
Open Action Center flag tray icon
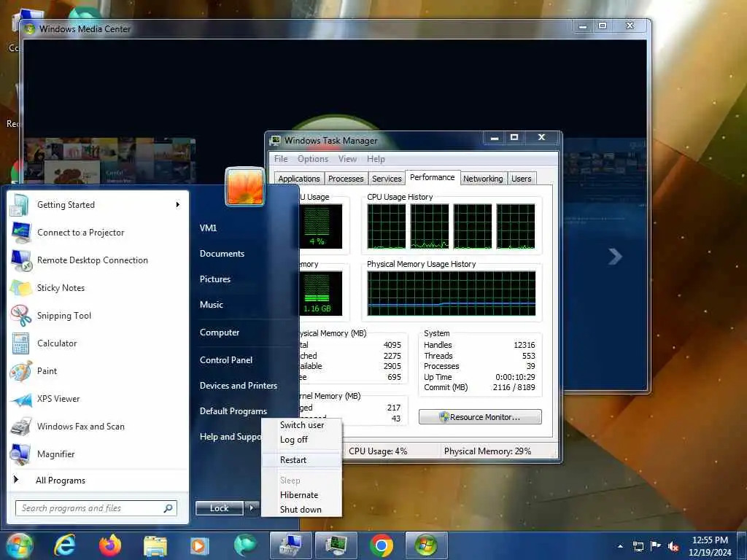[656, 546]
